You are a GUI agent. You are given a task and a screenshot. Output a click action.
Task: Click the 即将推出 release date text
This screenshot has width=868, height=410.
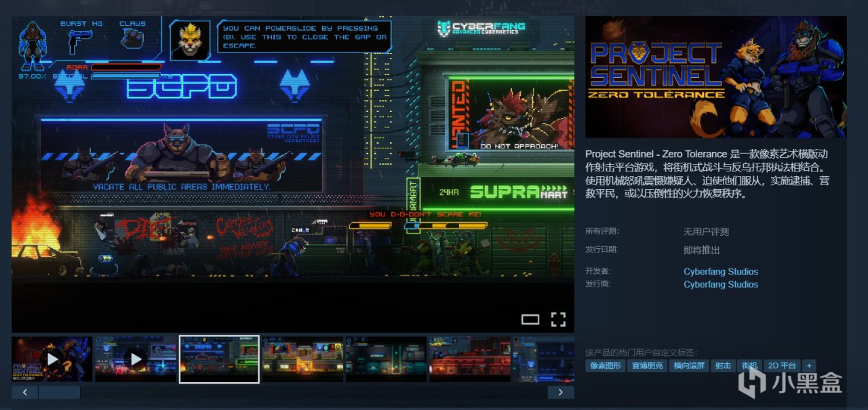click(701, 250)
